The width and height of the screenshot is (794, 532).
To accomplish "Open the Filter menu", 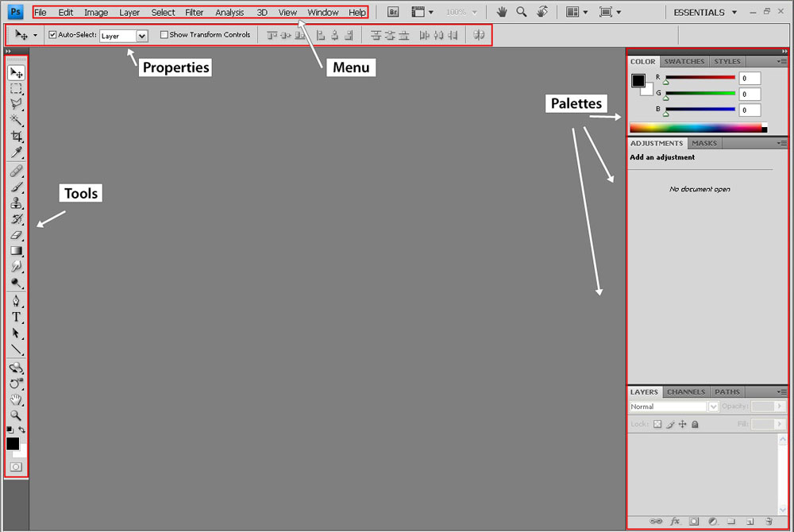I will [x=194, y=13].
